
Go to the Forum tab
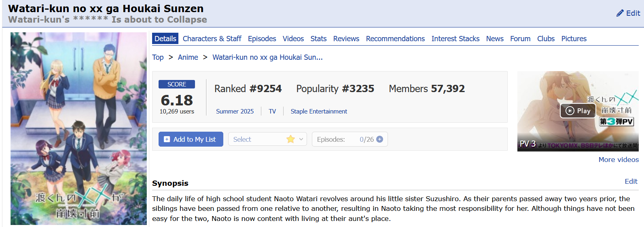click(x=520, y=39)
